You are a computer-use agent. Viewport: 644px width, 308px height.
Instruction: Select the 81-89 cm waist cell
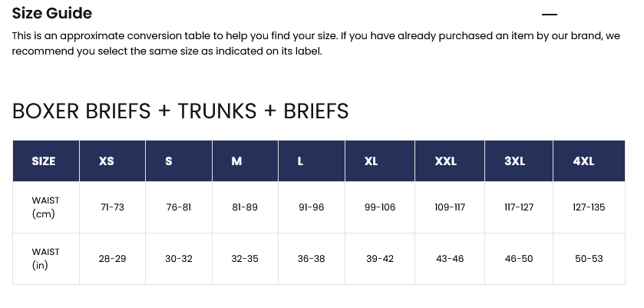[x=244, y=207]
